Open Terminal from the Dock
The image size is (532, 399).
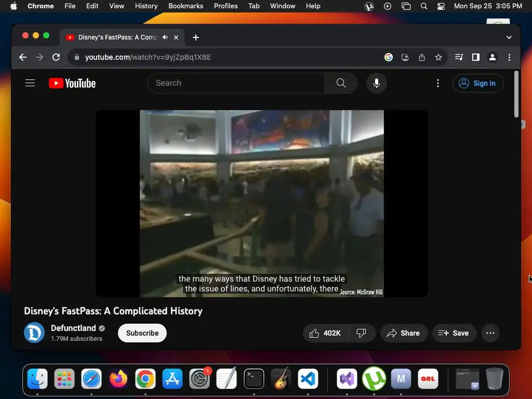pos(254,379)
